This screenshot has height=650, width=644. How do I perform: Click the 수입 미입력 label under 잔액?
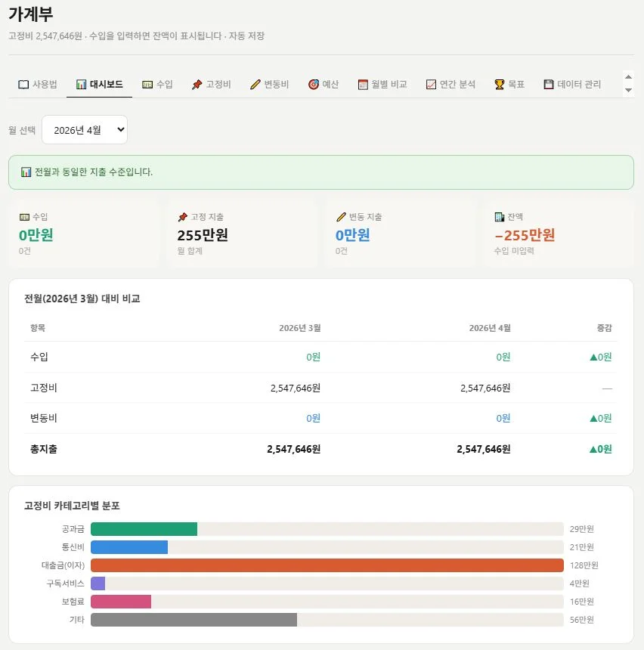(514, 251)
